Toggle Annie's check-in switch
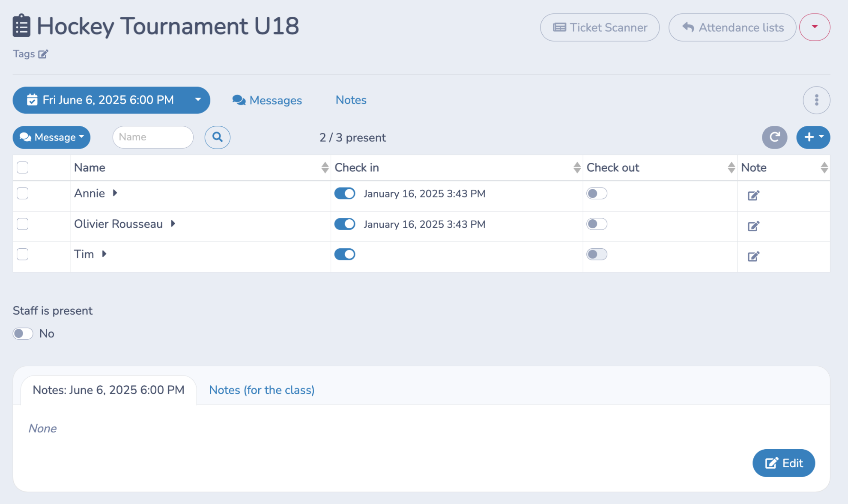 pos(345,194)
